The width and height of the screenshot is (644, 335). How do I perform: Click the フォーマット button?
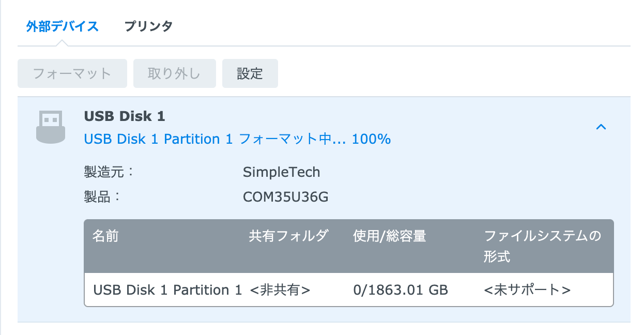pos(72,73)
